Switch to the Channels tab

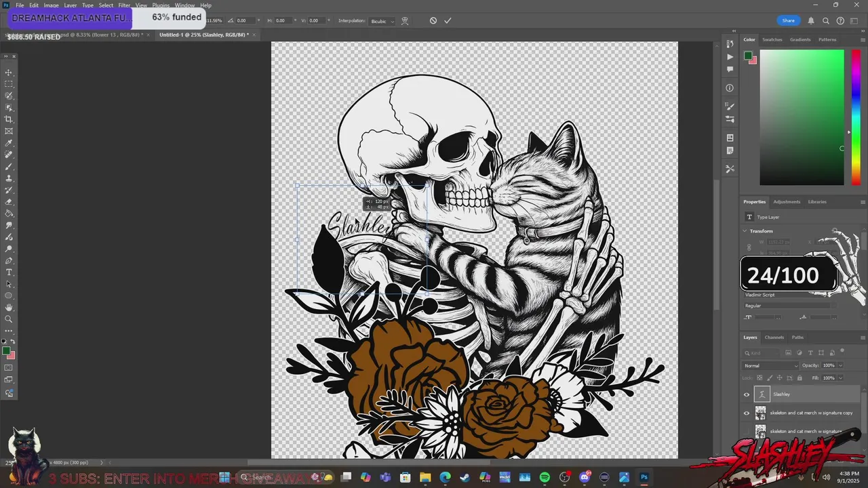[x=774, y=338]
